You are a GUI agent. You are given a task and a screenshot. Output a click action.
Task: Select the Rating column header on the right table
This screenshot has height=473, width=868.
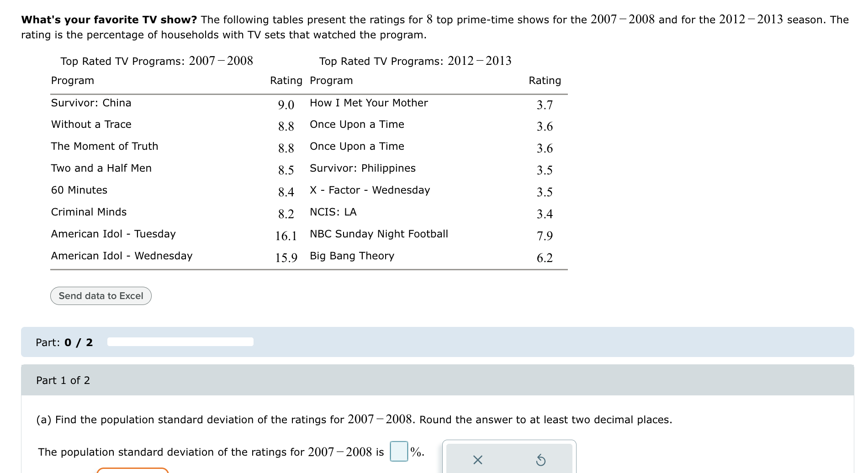[545, 80]
